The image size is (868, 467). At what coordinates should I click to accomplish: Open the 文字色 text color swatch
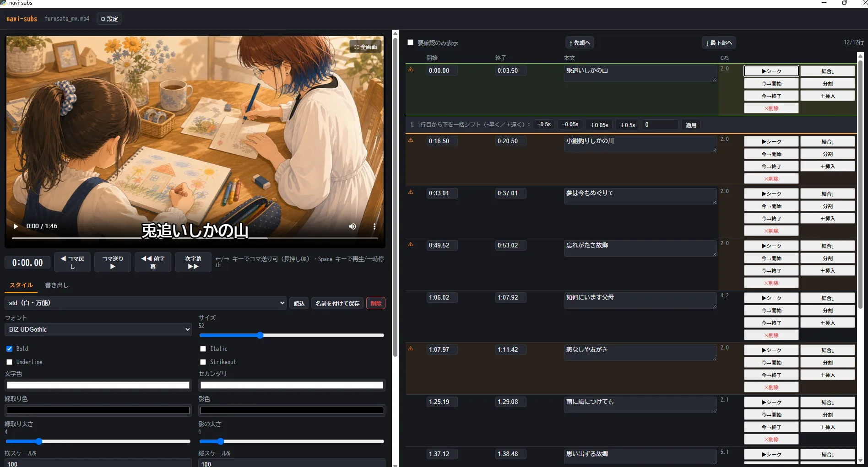coord(98,385)
